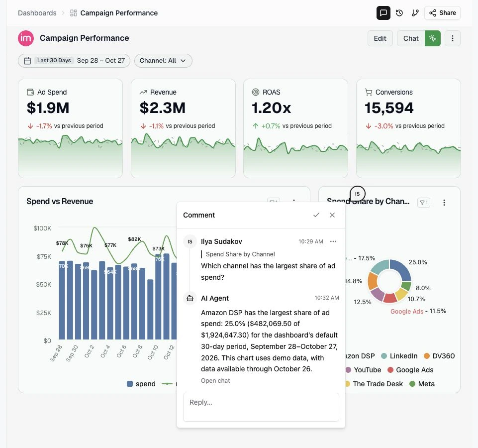Click the AI Agent robot avatar icon
The width and height of the screenshot is (478, 448).
pos(190,298)
